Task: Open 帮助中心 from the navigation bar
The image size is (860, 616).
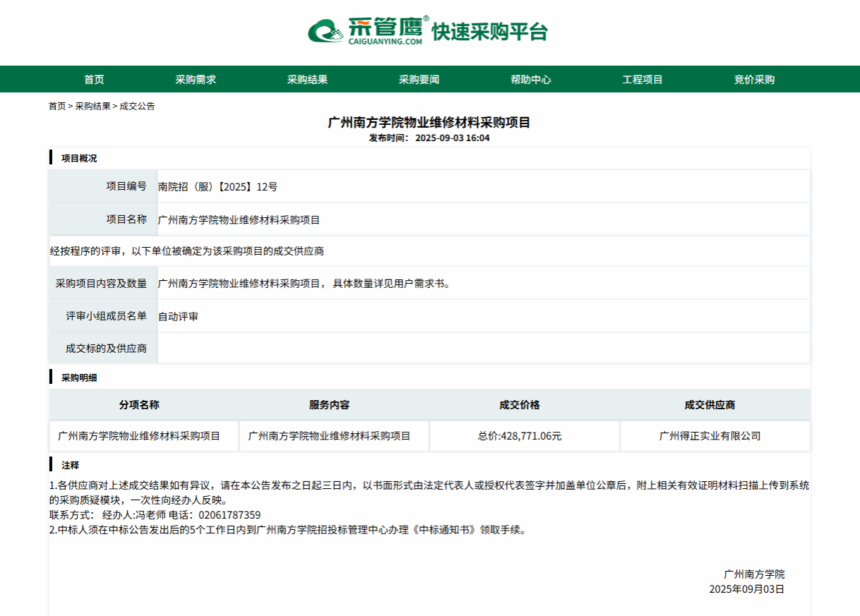Action: (x=531, y=80)
